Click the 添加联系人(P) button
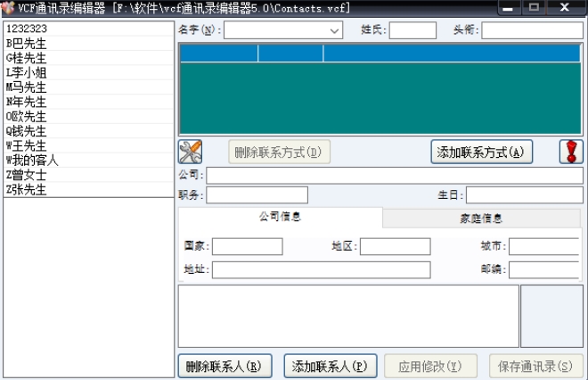 click(x=331, y=366)
